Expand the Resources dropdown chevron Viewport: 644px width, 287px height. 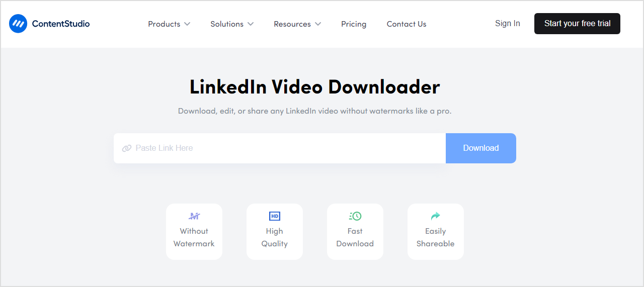[x=318, y=24]
